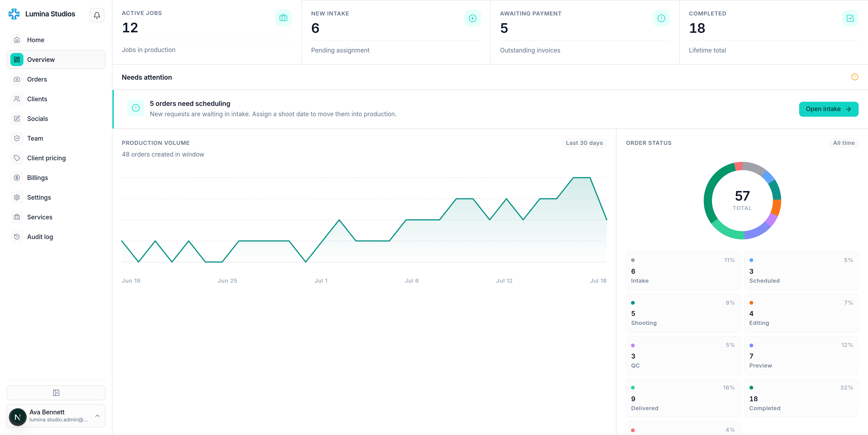Click the Billings dollar icon
868x435 pixels.
click(x=17, y=178)
